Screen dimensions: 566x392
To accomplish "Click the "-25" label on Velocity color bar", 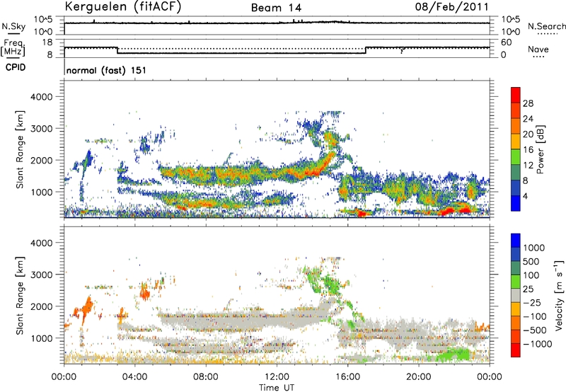I will click(x=533, y=303).
